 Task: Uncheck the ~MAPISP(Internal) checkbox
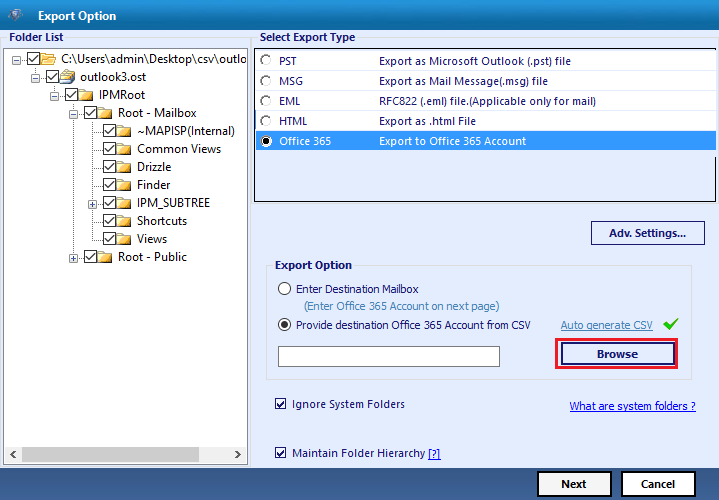pos(109,131)
